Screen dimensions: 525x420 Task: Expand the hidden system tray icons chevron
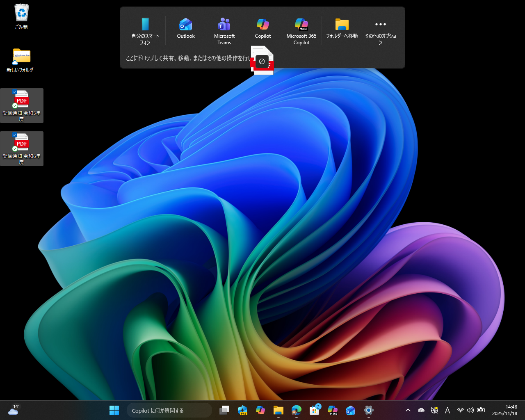coord(408,410)
